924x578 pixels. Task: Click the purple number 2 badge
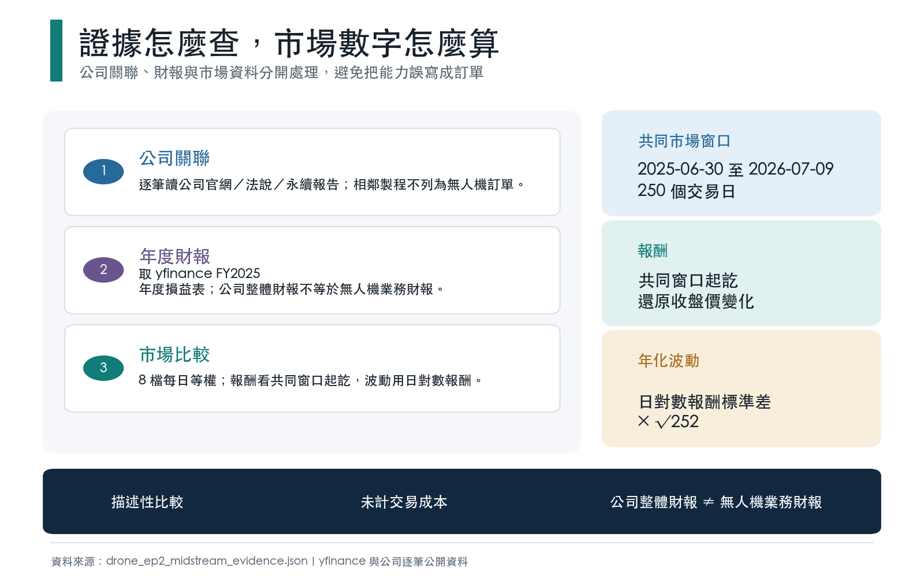tap(103, 270)
